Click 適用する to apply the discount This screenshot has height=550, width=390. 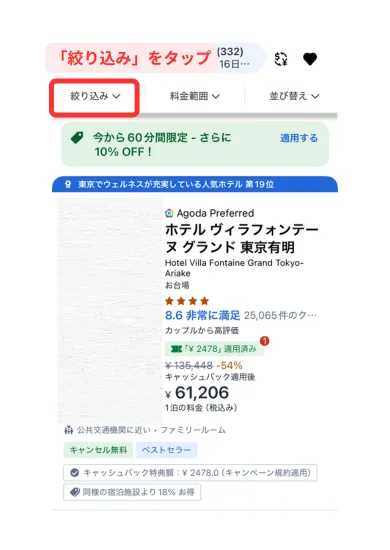tap(299, 138)
